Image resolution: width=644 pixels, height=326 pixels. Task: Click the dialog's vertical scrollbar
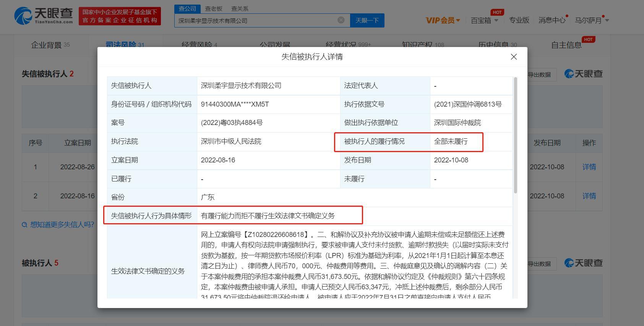pos(516,135)
